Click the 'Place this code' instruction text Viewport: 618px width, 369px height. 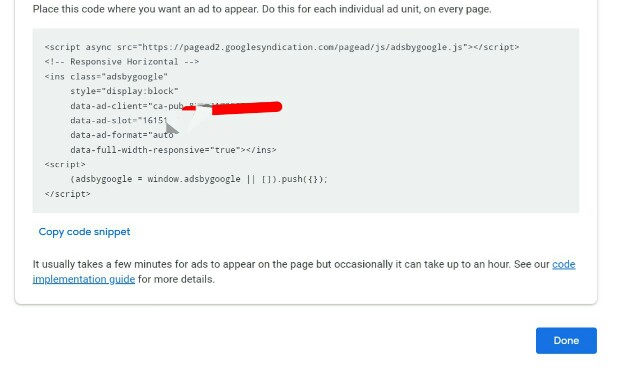[x=262, y=9]
